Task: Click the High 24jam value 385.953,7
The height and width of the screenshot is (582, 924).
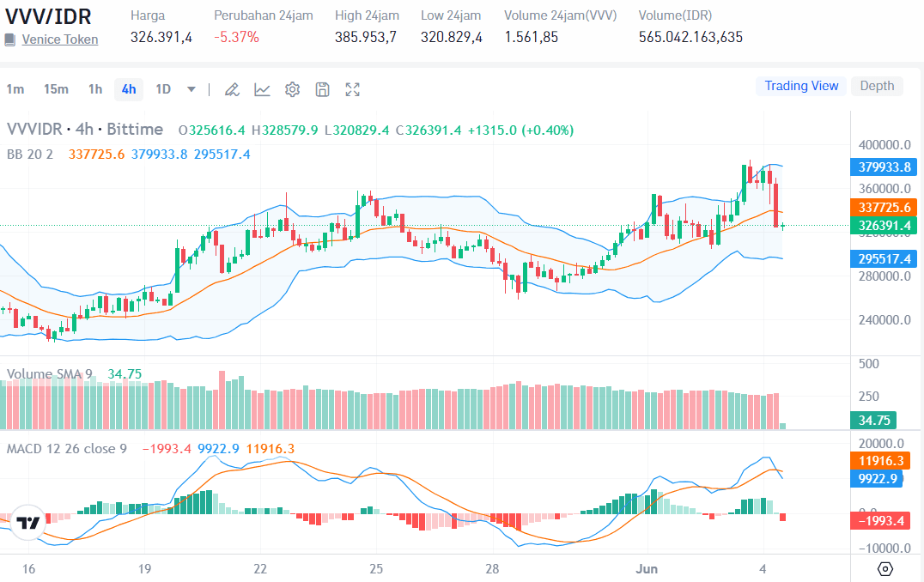Action: click(366, 37)
